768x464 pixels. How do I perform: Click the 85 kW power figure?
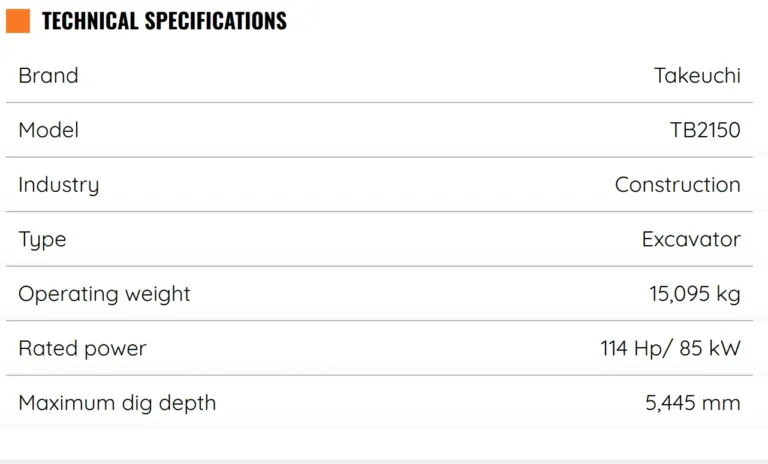[710, 349]
